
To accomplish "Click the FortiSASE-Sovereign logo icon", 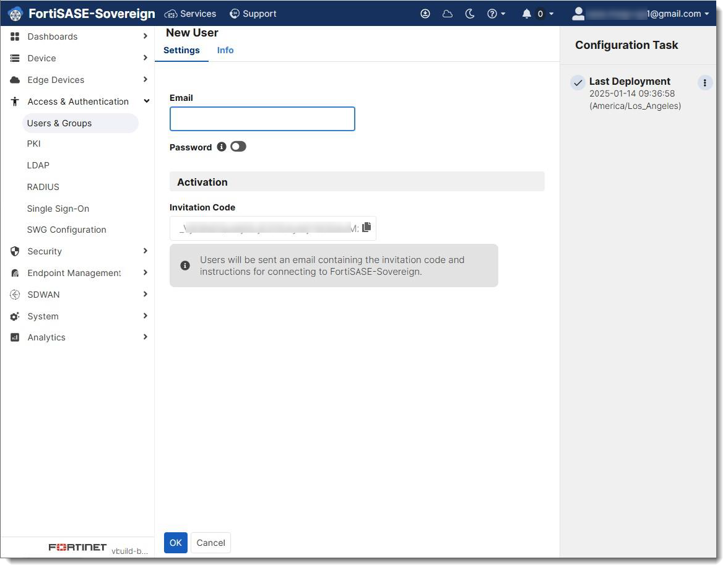I will coord(15,14).
